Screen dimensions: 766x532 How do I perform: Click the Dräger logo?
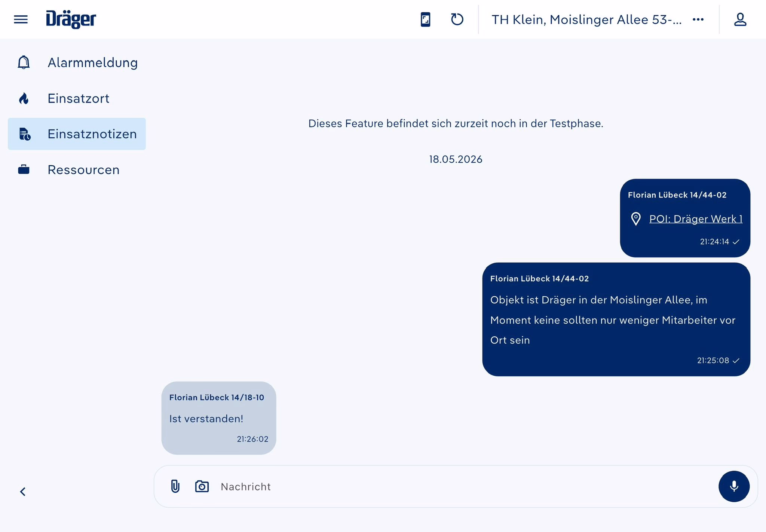tap(71, 19)
